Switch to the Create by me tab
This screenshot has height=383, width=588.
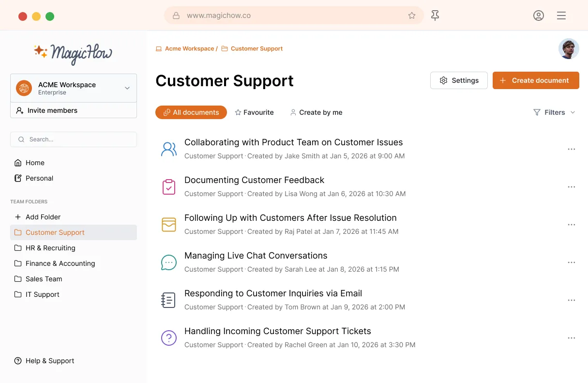pyautogui.click(x=316, y=112)
